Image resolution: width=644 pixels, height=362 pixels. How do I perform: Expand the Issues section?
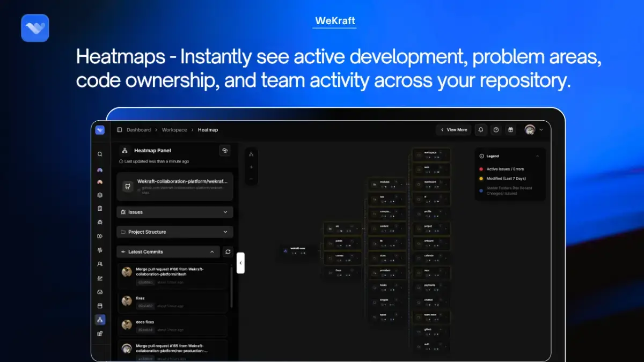pyautogui.click(x=175, y=212)
